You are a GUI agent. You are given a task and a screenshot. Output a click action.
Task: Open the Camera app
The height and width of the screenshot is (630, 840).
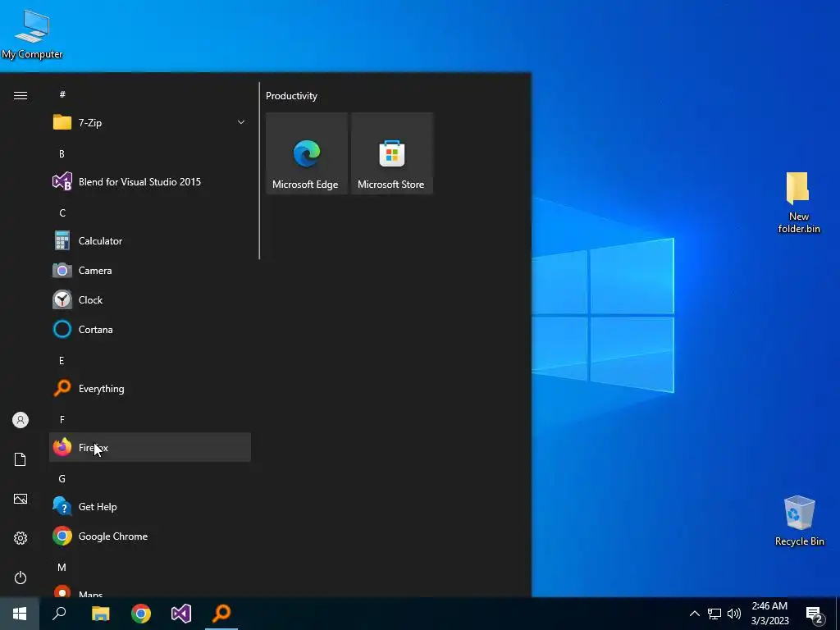pyautogui.click(x=150, y=271)
